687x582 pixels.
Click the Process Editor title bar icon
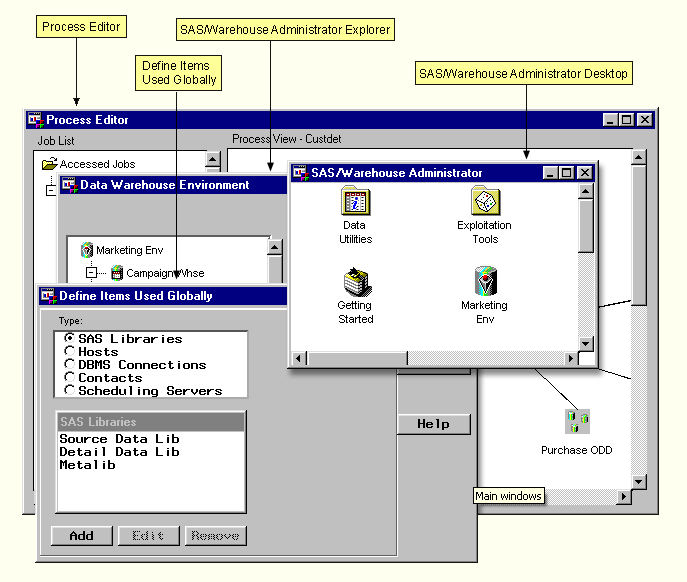(35, 120)
